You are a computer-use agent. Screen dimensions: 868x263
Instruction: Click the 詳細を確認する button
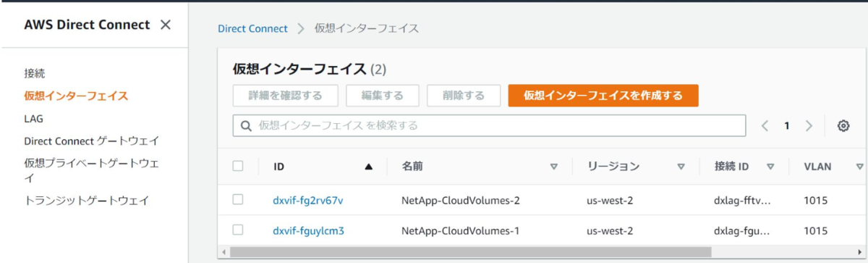[285, 95]
